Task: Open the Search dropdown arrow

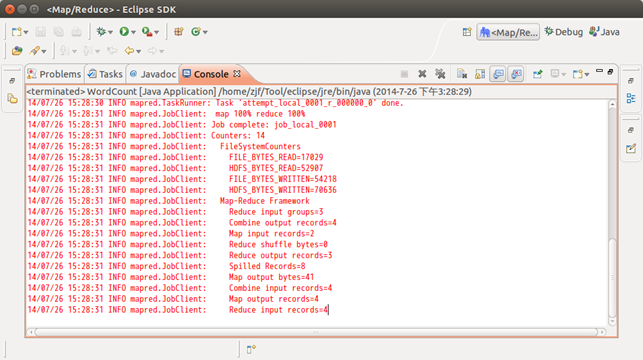Action: pos(44,52)
